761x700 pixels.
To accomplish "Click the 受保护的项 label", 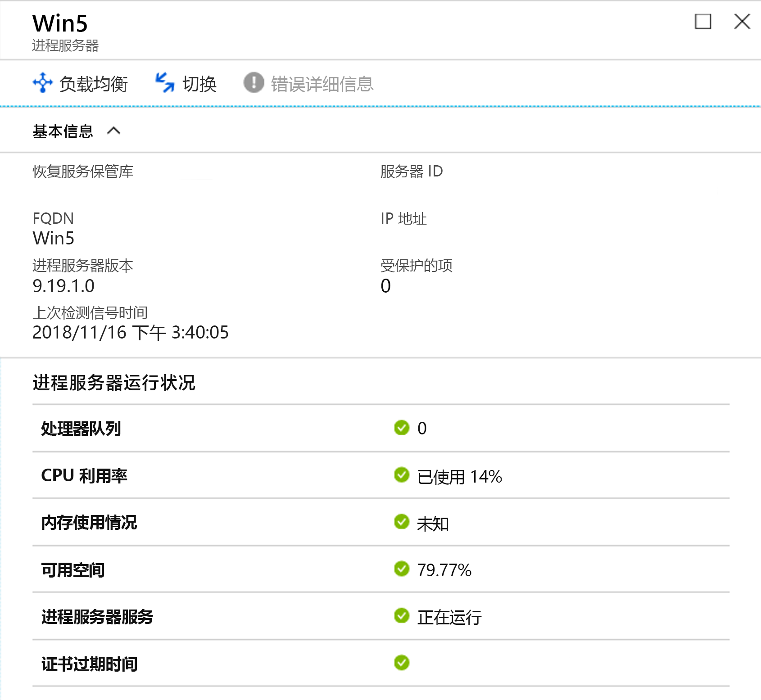I will (417, 266).
